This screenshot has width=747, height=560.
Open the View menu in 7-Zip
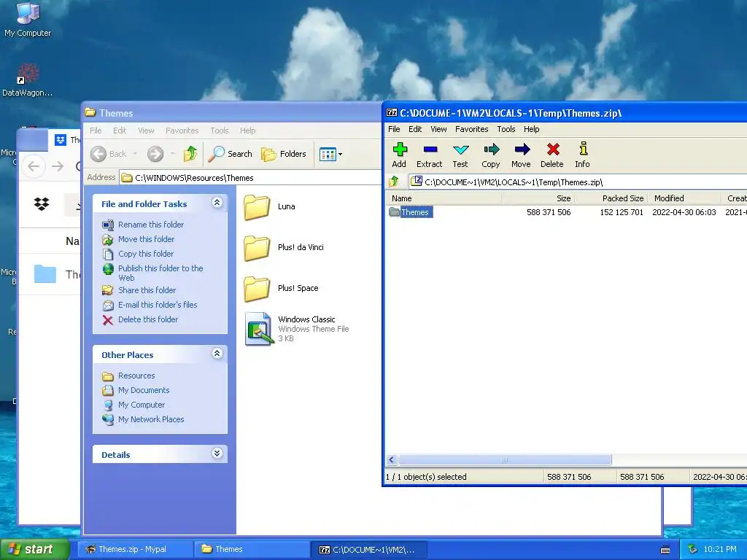[x=438, y=129]
